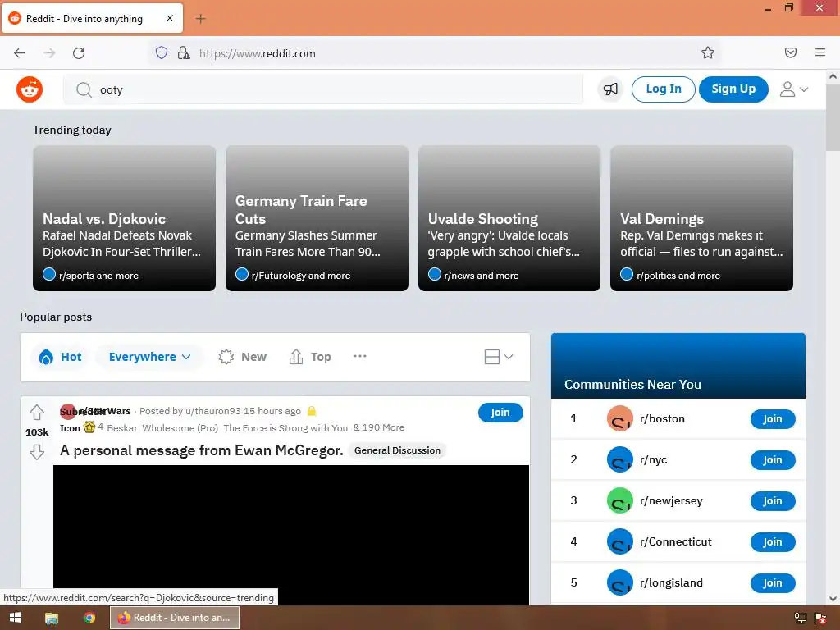Change post layout view dropdown

(498, 357)
